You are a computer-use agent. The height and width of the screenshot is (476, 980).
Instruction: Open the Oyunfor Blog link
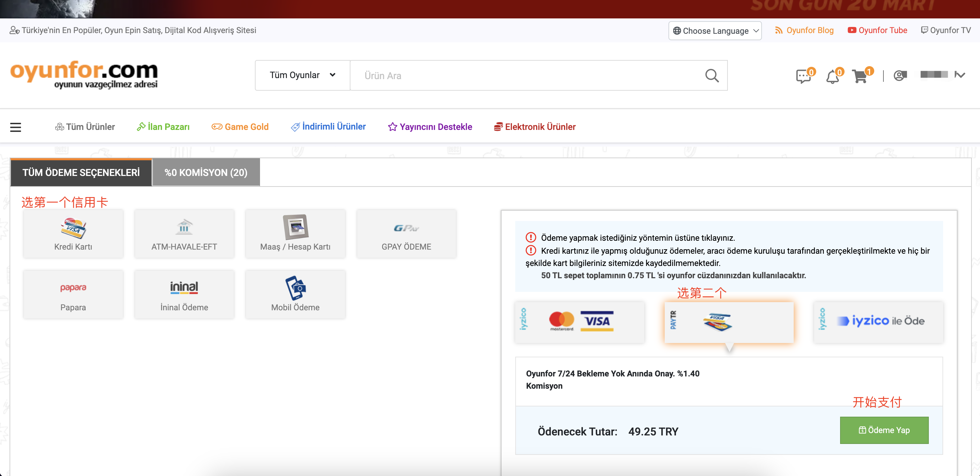(804, 30)
